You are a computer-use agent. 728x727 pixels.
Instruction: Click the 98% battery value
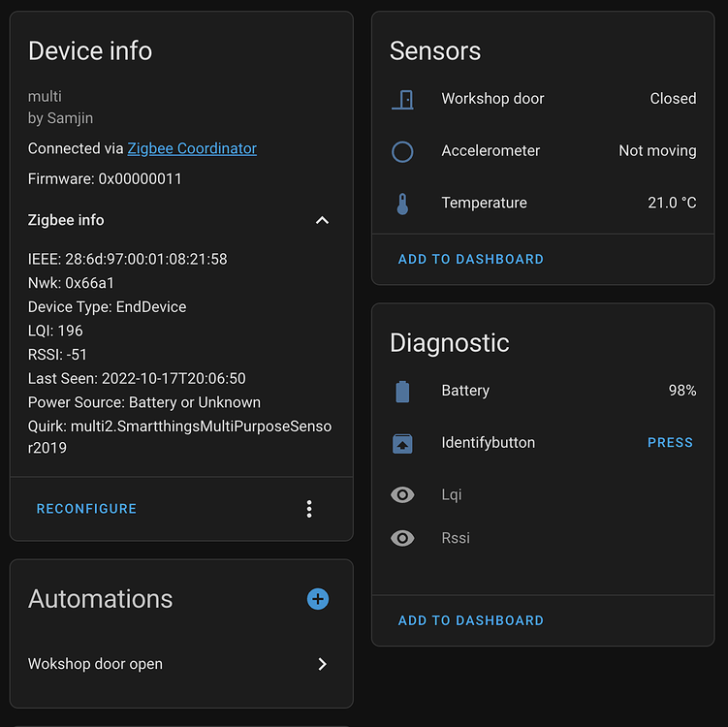(x=682, y=391)
